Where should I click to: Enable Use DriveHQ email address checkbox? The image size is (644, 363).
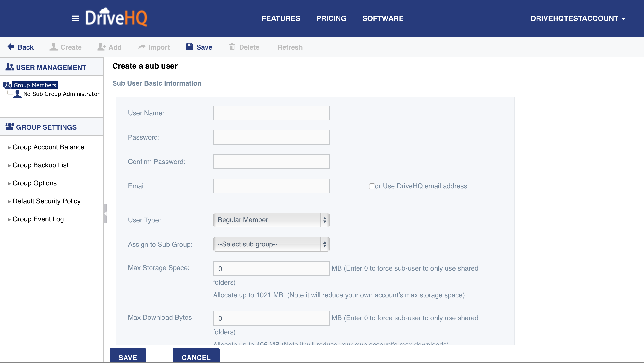click(372, 186)
